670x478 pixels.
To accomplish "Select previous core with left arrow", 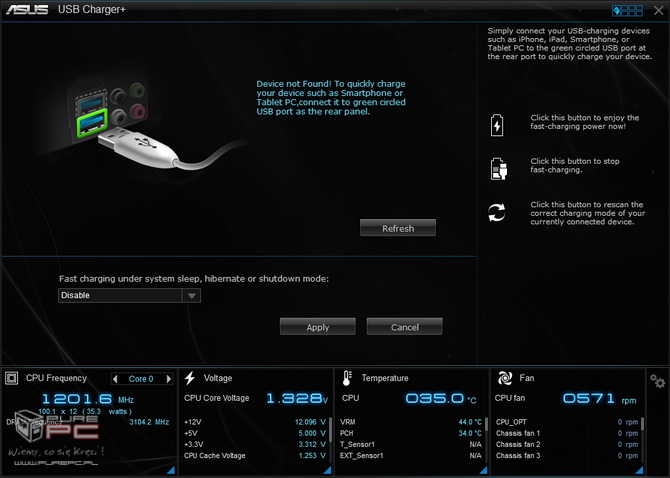I will pos(115,379).
